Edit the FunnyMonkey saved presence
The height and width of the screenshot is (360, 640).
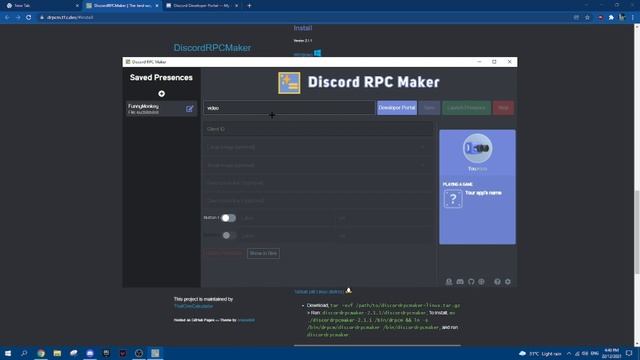(x=189, y=109)
